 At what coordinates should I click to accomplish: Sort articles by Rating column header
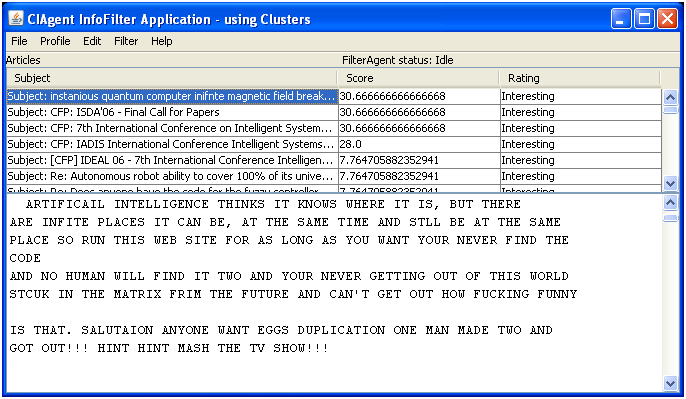pos(579,78)
